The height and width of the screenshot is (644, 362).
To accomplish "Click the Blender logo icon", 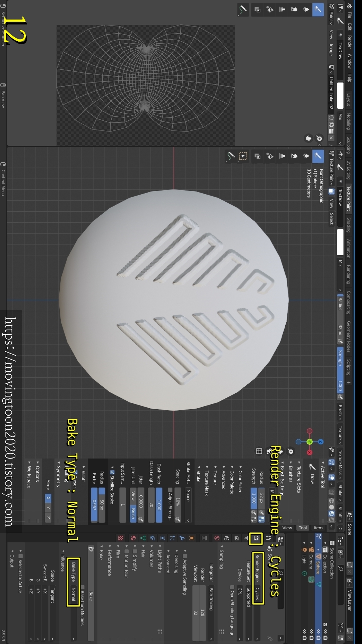I will point(349,6).
